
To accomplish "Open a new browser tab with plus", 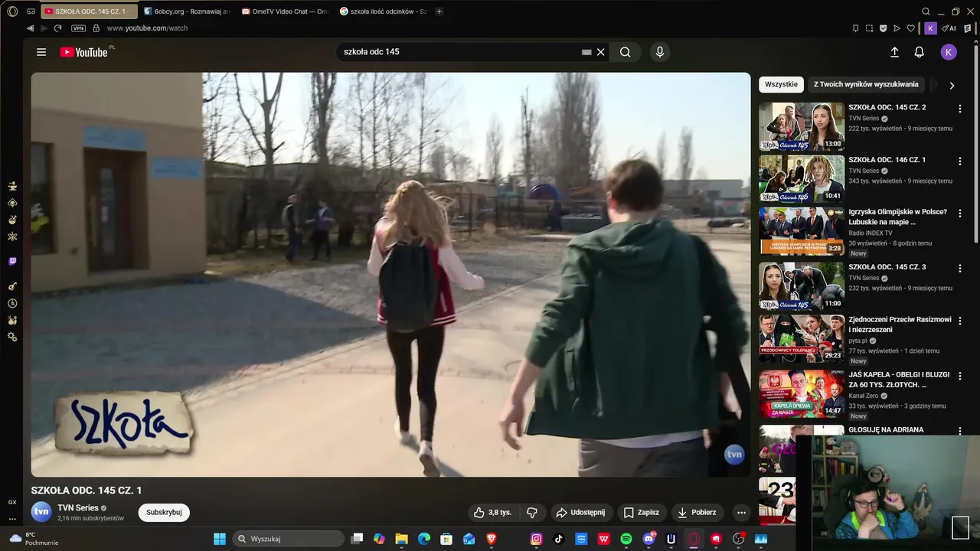I will 439,11.
